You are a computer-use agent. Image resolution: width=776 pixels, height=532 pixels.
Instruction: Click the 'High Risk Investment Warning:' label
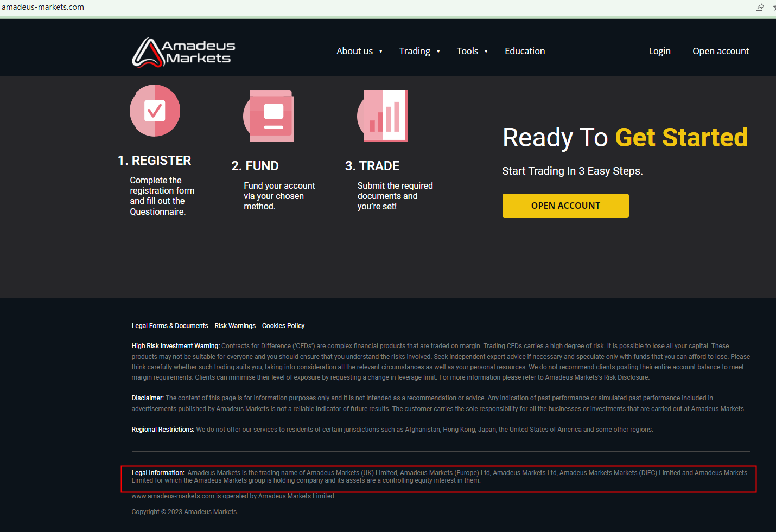coord(176,346)
